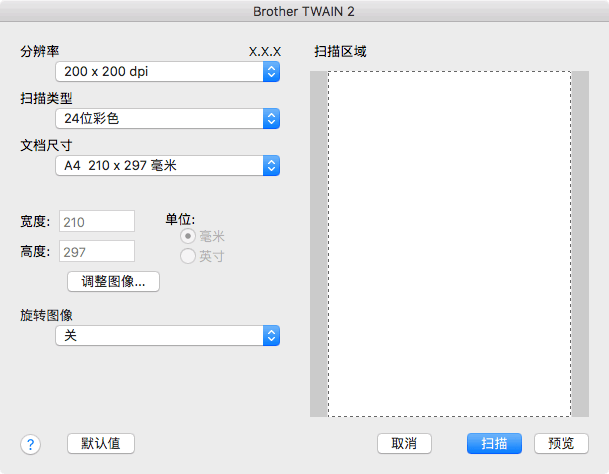Click the blue arrow beside the 关 rotate option
This screenshot has height=474, width=609.
[270, 336]
